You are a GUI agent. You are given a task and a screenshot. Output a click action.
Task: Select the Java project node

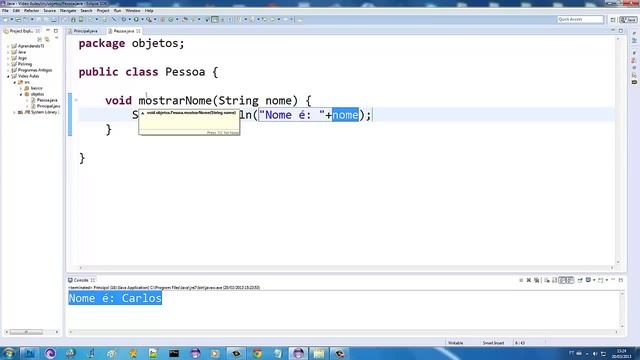19,52
